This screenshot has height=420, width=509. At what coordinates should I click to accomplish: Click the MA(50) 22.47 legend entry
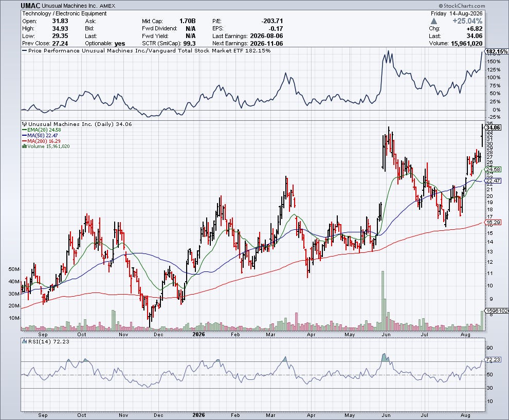point(40,135)
